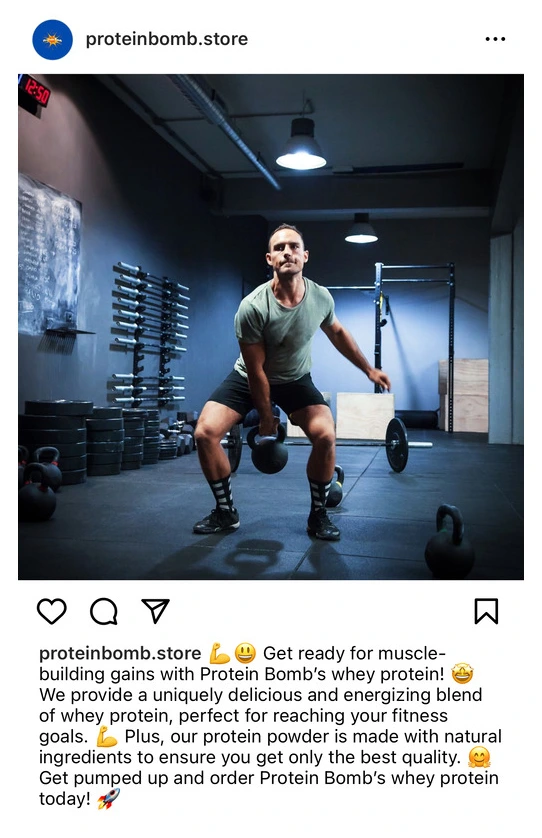Click the hugging face emoji after 'quality.'
This screenshot has width=542, height=838.
click(x=479, y=757)
